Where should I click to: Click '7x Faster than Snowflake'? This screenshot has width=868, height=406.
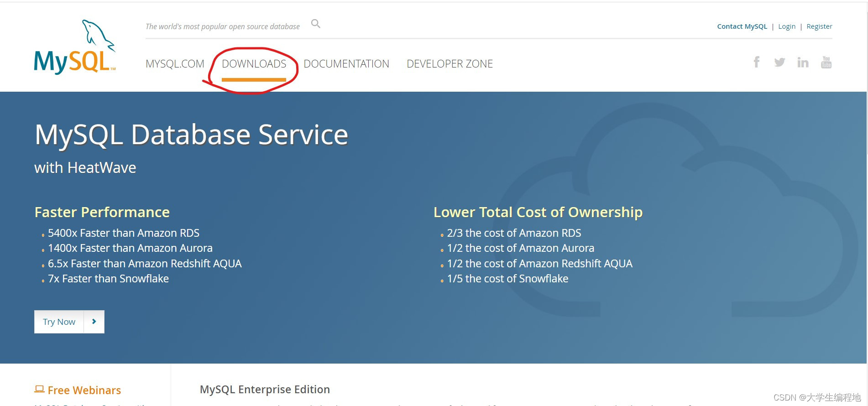coord(108,279)
